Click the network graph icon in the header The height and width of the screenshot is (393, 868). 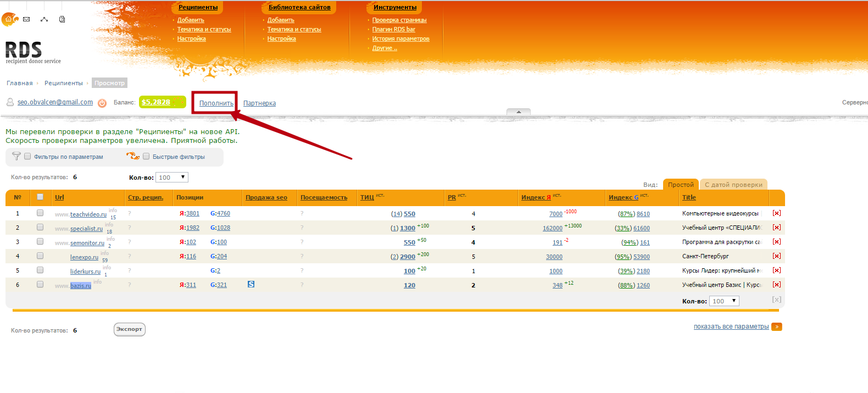point(44,19)
